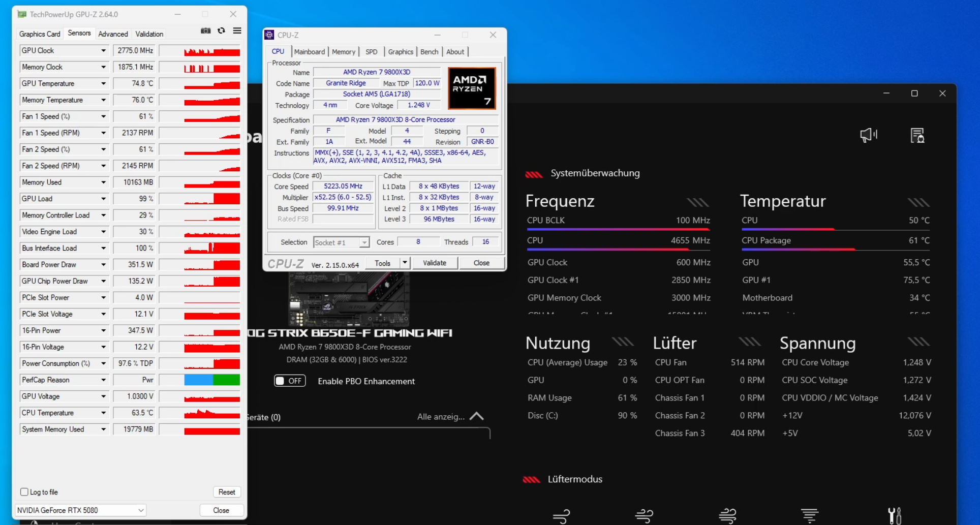This screenshot has height=525, width=980.
Task: Open the CPU Temperature sensor dropdown in GPU-Z
Action: pyautogui.click(x=103, y=413)
